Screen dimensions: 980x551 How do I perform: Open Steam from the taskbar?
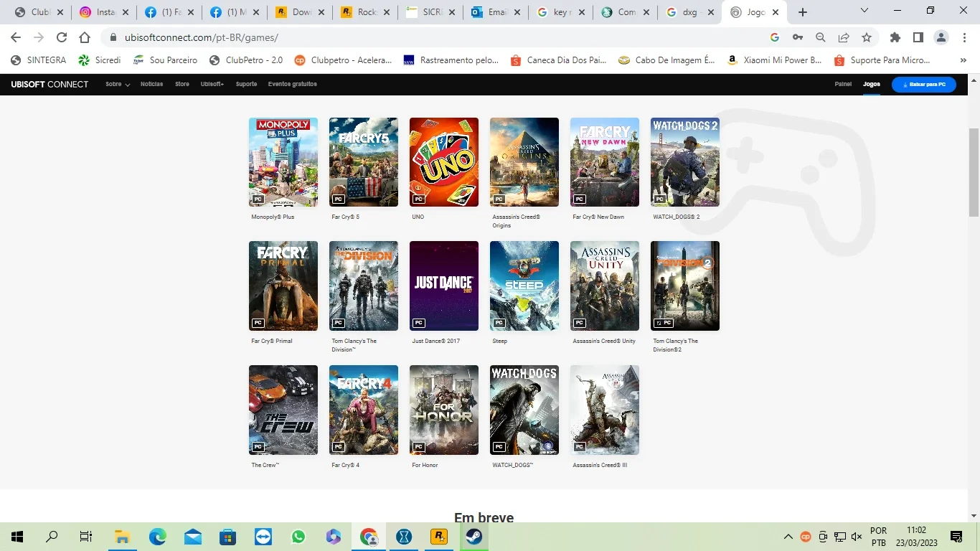tap(473, 536)
